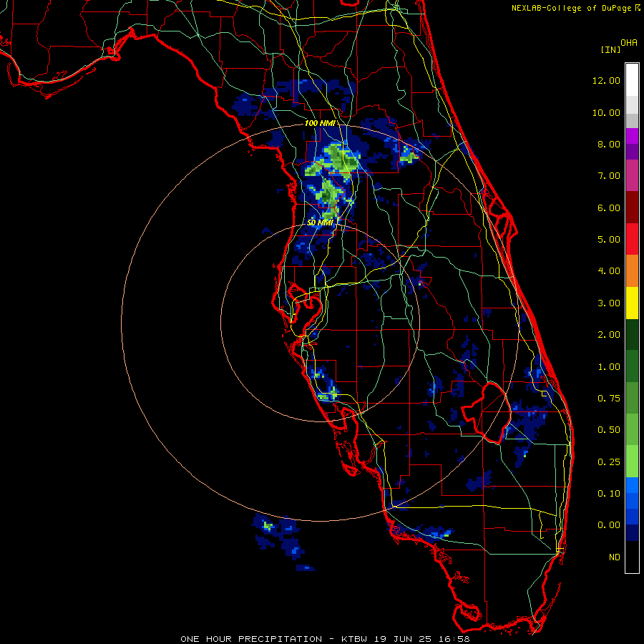The height and width of the screenshot is (644, 644).
Task: Click the 8.00 legend value
Action: click(x=609, y=144)
